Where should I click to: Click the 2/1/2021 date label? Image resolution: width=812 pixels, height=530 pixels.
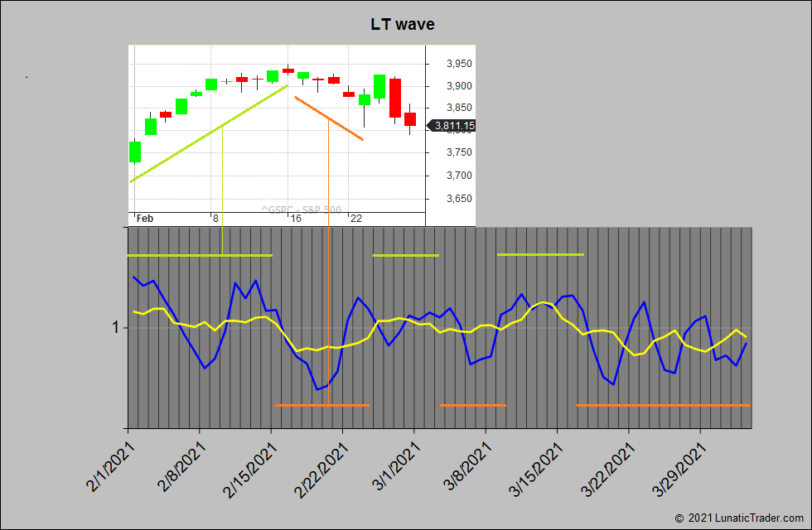(x=104, y=467)
